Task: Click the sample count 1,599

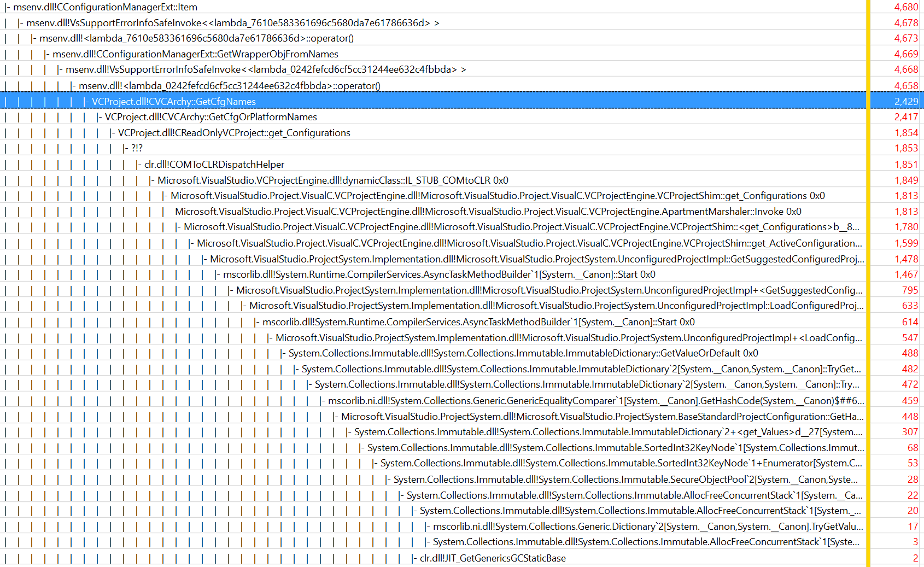Action: pos(906,243)
